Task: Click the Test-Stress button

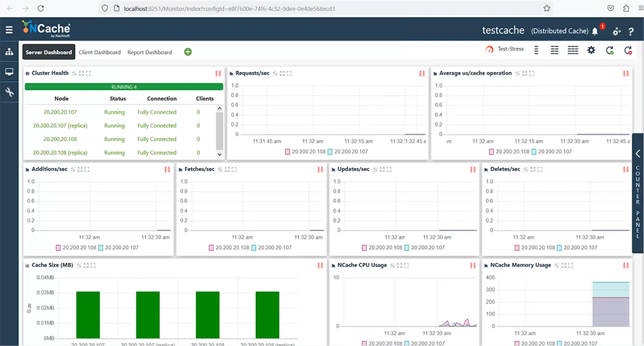Action: [505, 49]
